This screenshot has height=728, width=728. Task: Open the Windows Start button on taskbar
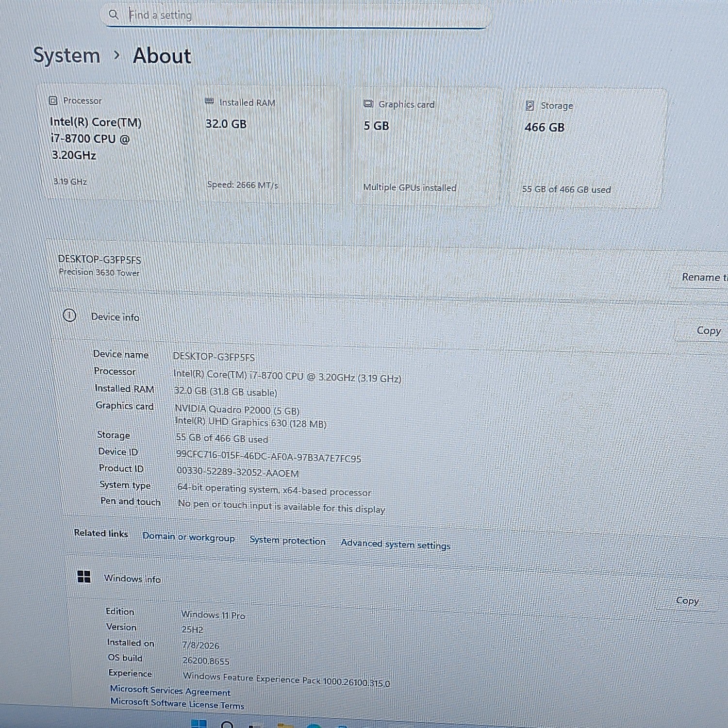coord(199,724)
